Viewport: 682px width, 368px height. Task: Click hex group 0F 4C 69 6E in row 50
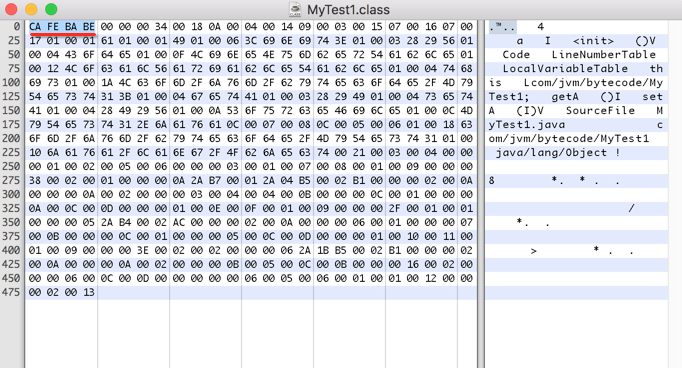[206, 54]
